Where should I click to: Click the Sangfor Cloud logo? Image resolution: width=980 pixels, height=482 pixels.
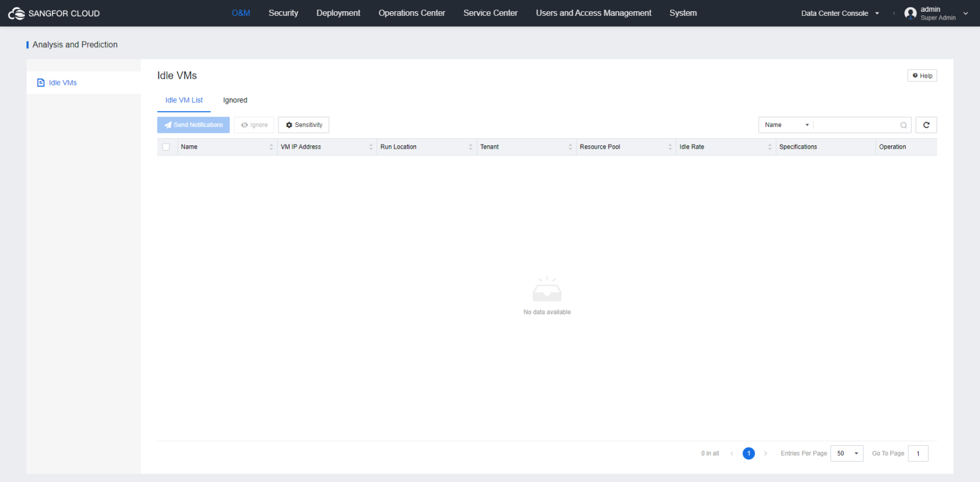point(54,13)
